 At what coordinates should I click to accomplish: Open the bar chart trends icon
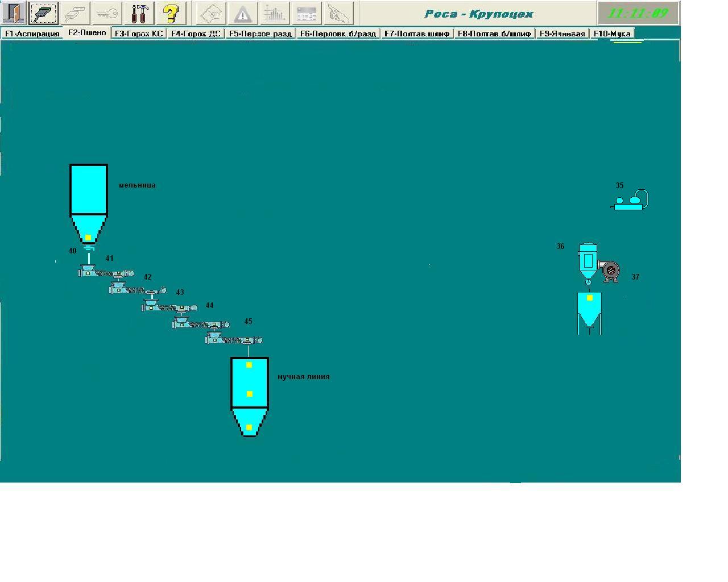click(x=275, y=13)
